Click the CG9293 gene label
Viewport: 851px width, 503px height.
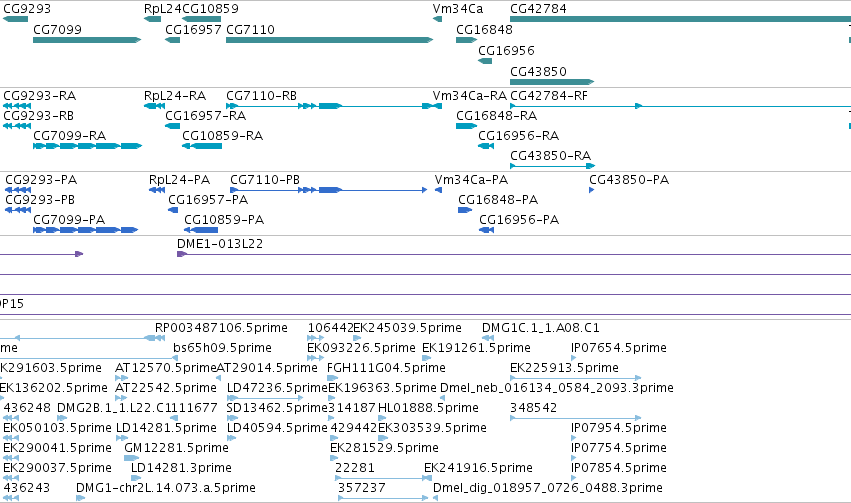point(27,9)
